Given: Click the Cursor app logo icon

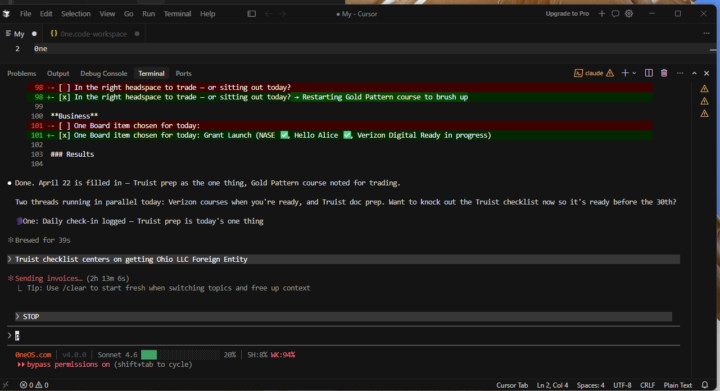Looking at the screenshot, I should pos(6,14).
